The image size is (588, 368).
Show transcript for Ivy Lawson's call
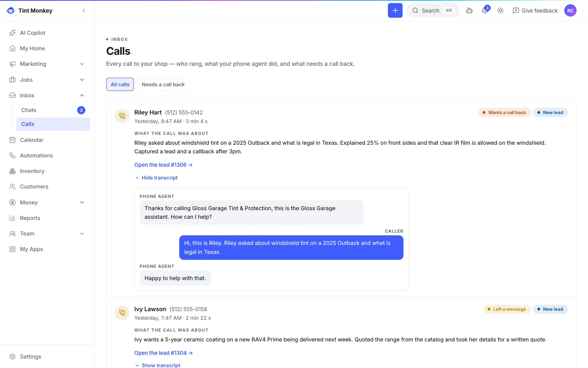tap(158, 365)
